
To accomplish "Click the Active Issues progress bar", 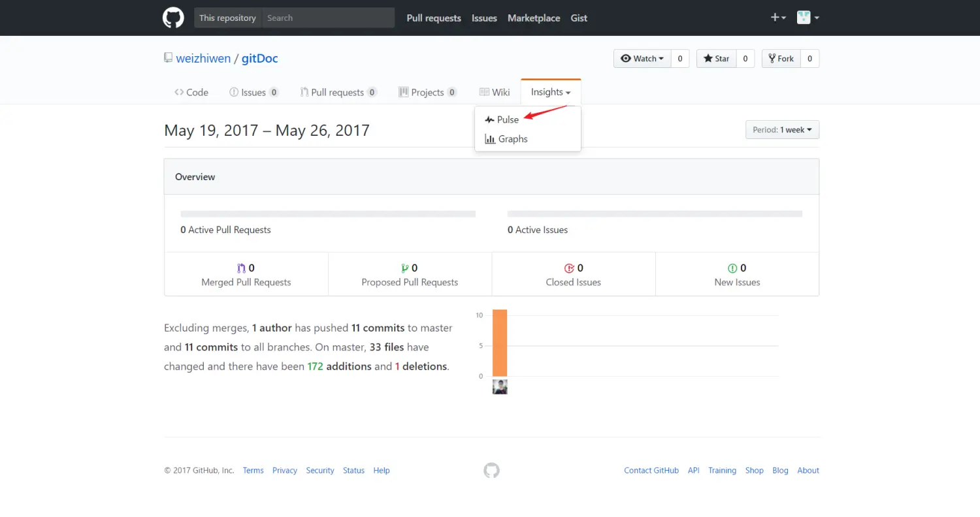I will [655, 213].
